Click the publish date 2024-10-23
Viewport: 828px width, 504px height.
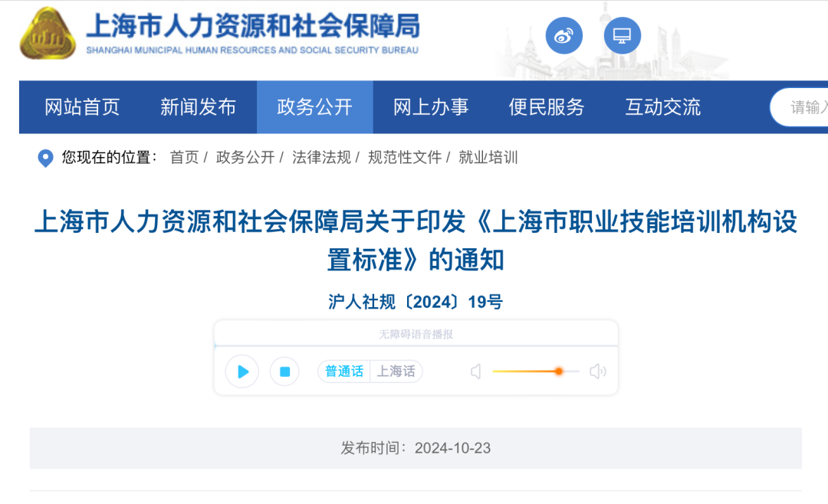[452, 448]
